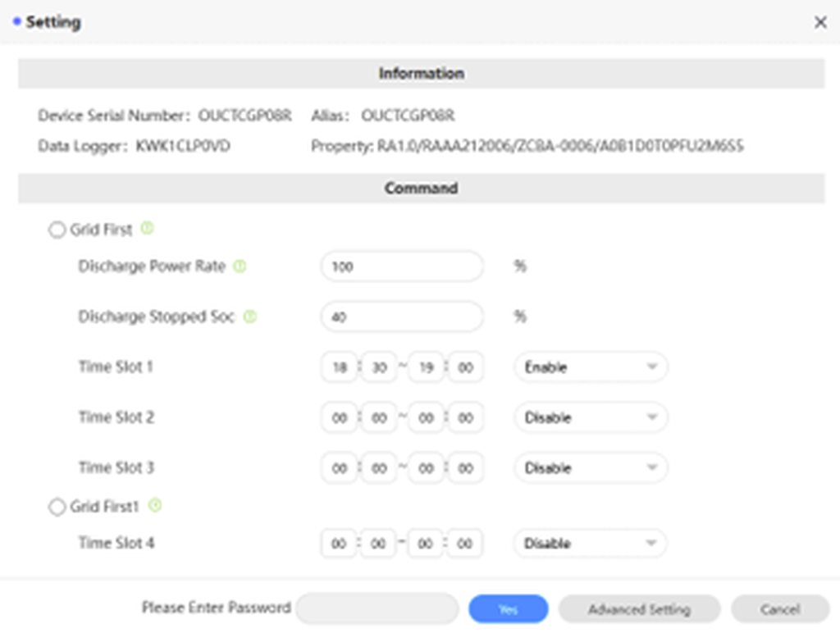Open the Time Slot 2 Disable dropdown
Viewport: 840px width, 633px height.
(591, 417)
